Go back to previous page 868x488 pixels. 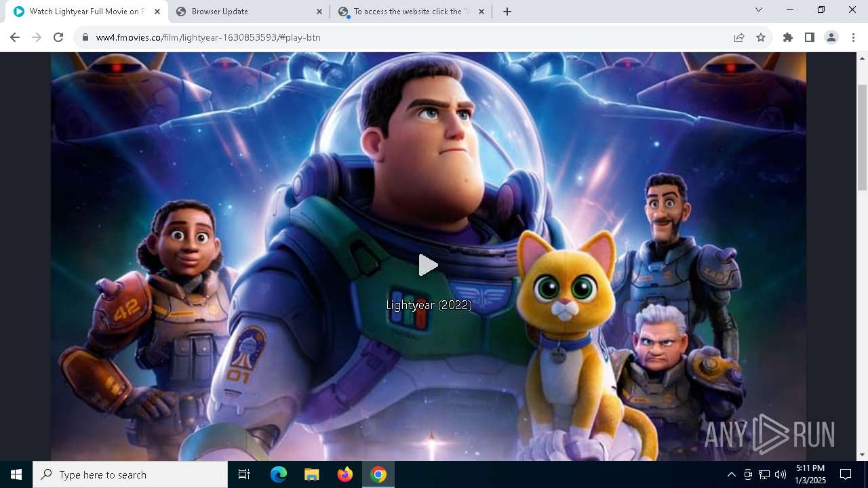[x=15, y=37]
